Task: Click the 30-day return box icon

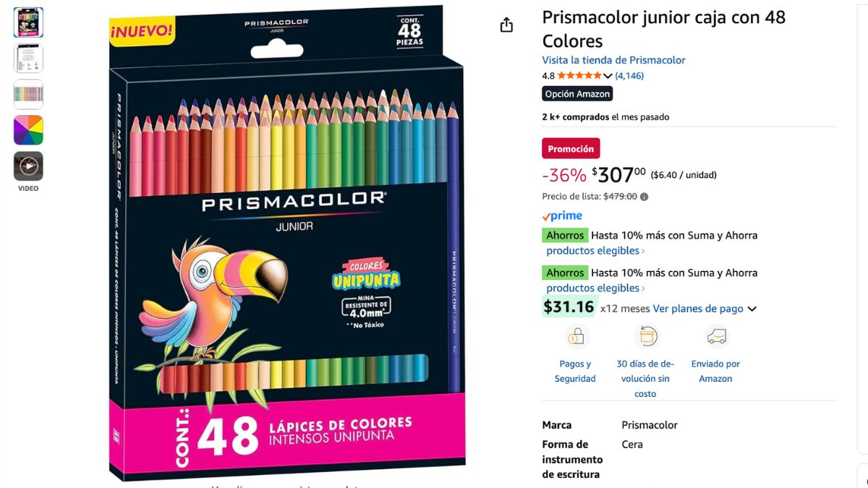Action: pyautogui.click(x=646, y=336)
